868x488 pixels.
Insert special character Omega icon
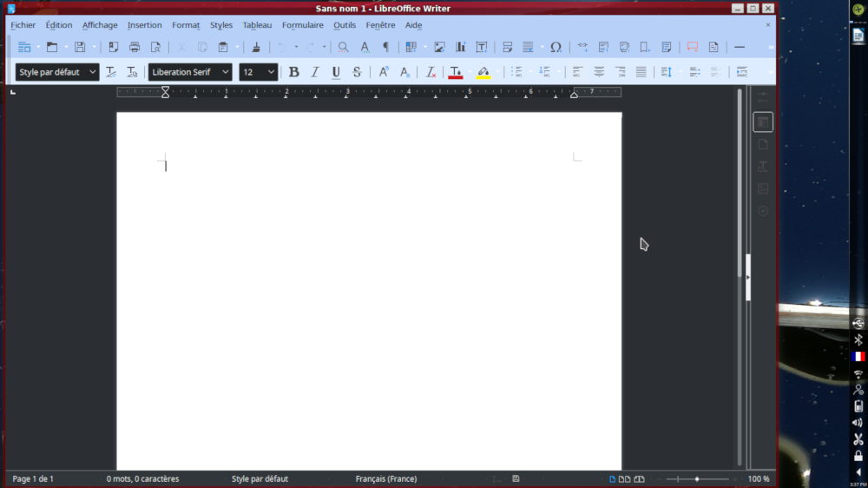(556, 47)
